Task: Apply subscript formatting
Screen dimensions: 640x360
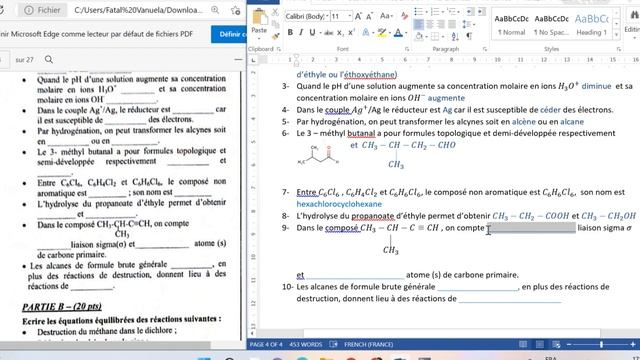Action: click(340, 33)
